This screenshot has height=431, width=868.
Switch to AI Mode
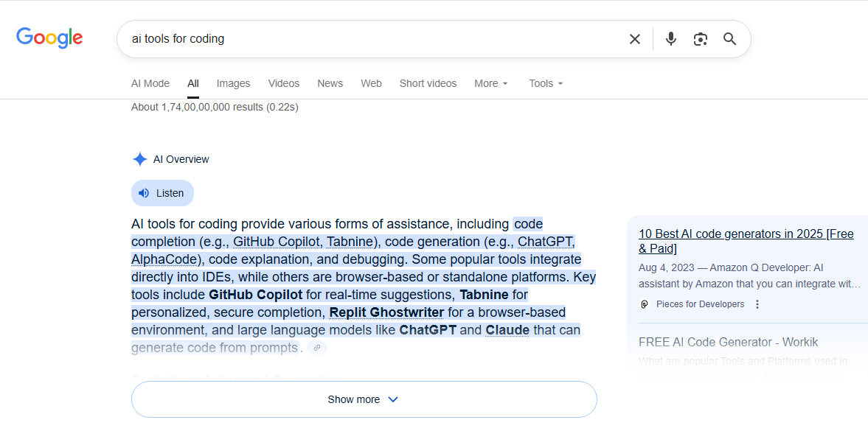click(150, 83)
